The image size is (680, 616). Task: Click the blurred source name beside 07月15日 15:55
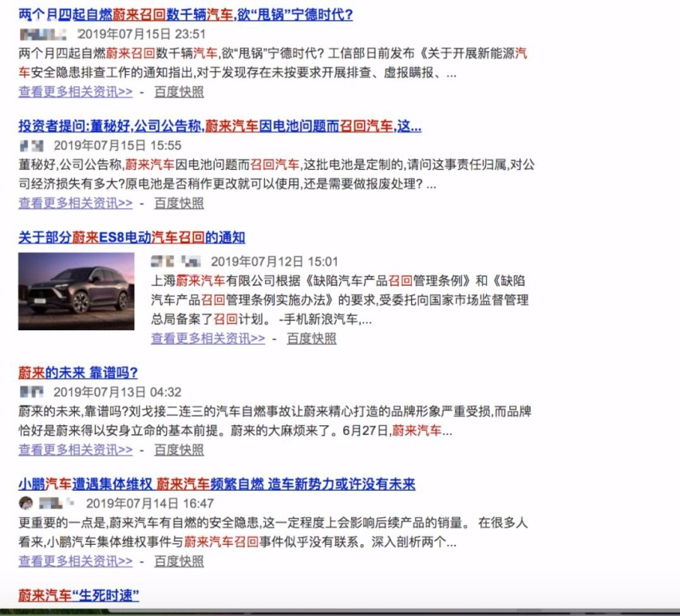point(32,146)
